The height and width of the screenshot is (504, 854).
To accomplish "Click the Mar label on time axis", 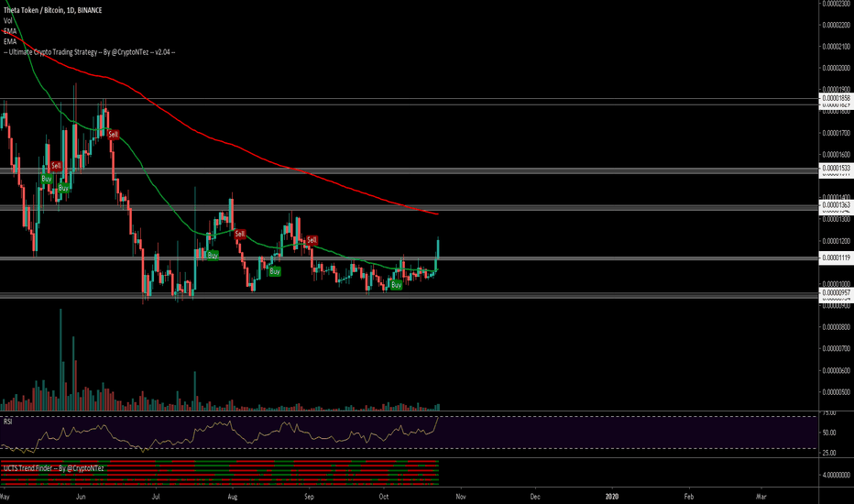I will tap(761, 497).
